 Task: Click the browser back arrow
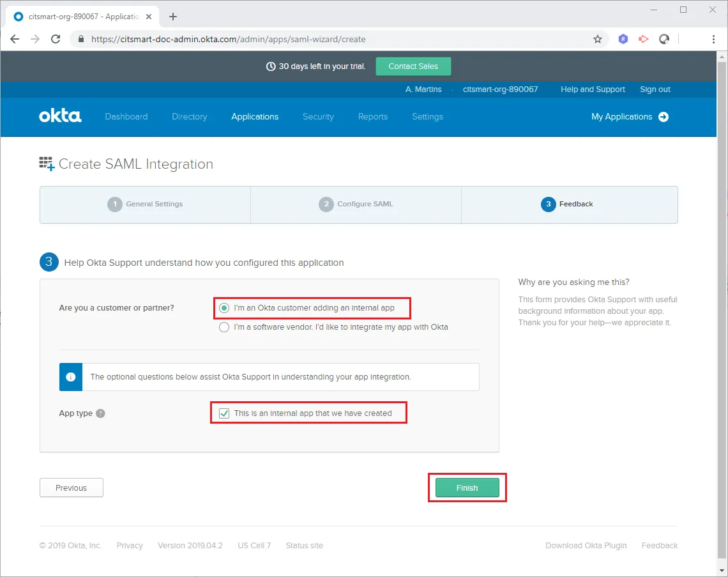click(15, 39)
